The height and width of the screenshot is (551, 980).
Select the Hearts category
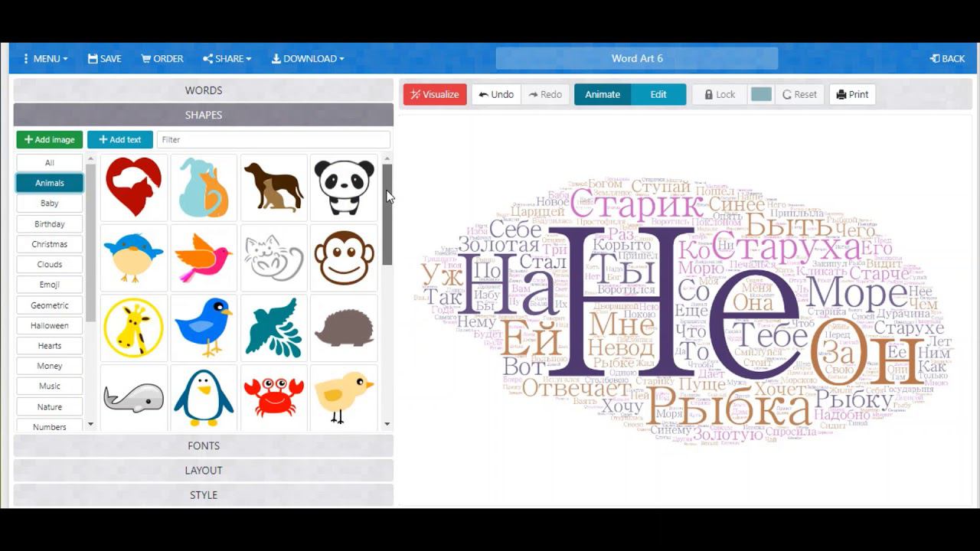(50, 346)
